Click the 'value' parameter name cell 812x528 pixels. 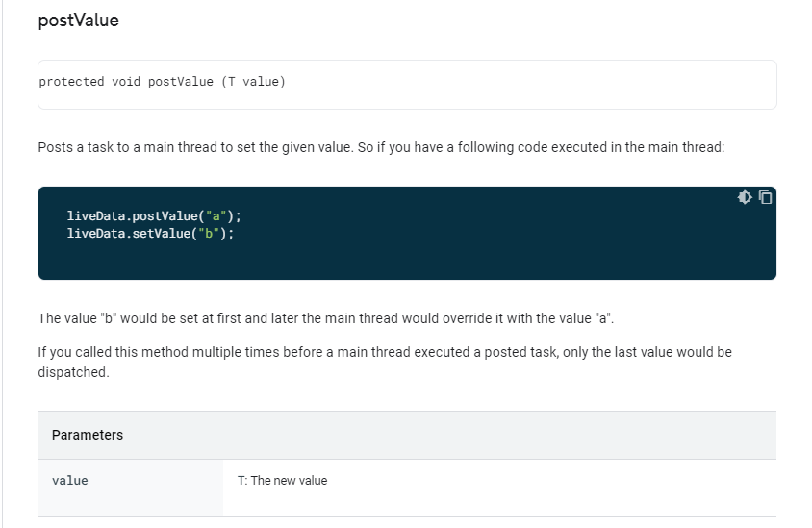70,481
